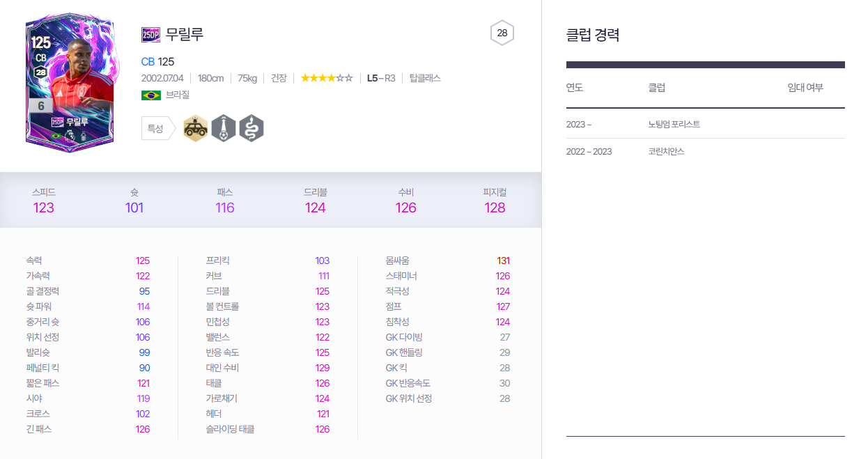
Task: Click the 임대 여부 column header
Action: pyautogui.click(x=805, y=88)
